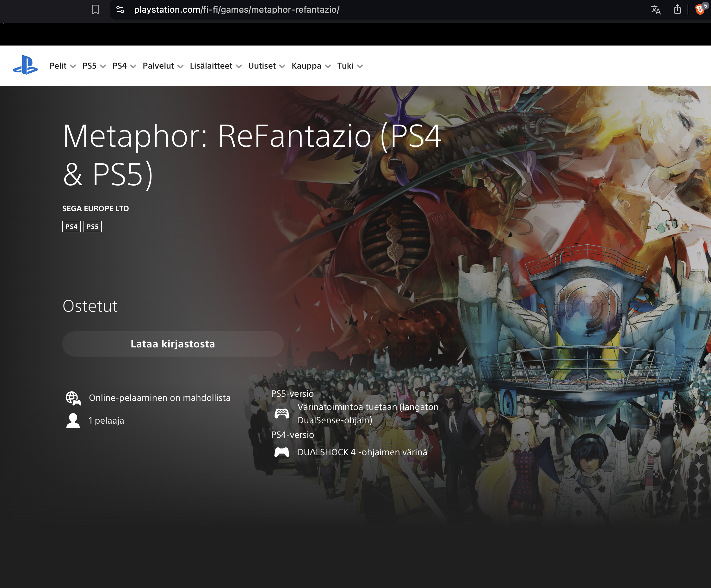The image size is (711, 588).
Task: Open the Palvelut dropdown
Action: [163, 66]
